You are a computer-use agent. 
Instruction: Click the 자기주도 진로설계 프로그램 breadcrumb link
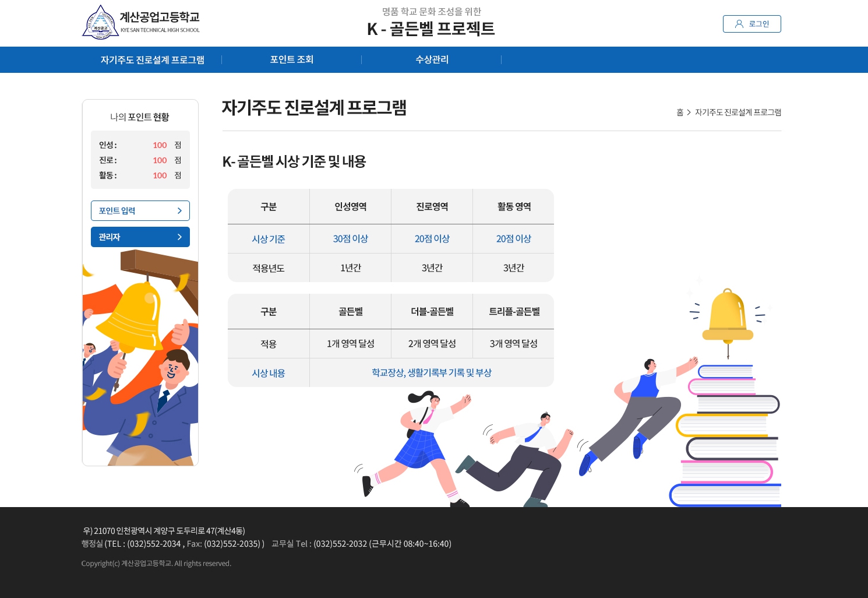point(738,112)
